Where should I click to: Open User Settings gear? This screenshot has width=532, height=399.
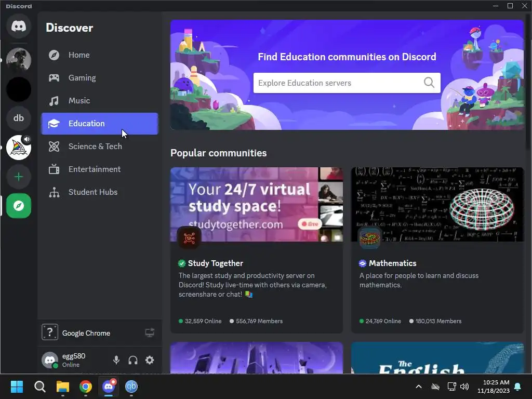point(150,360)
